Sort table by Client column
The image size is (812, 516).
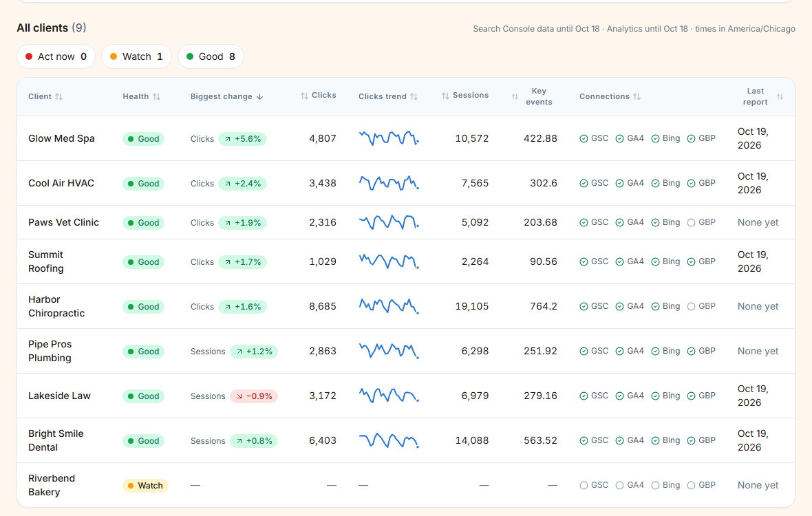(45, 97)
